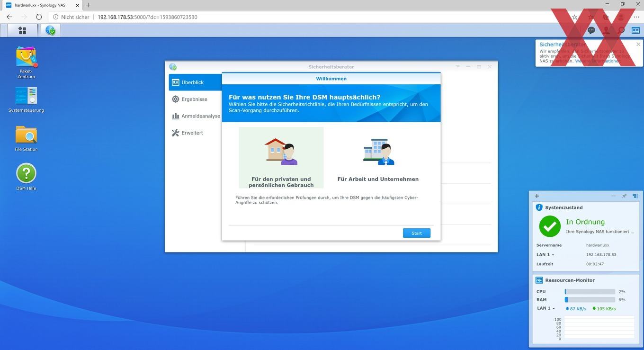Click the RAM usage bar
The width and height of the screenshot is (644, 350).
[x=590, y=300]
